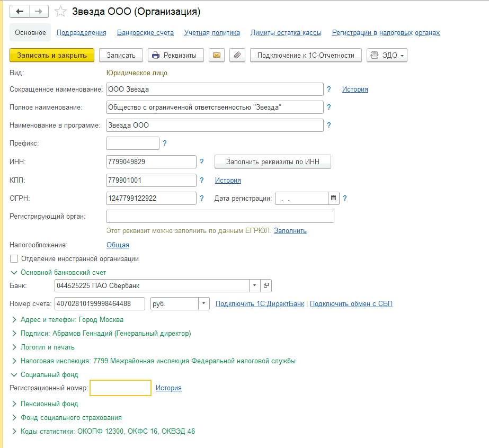Click Записать и закрыть button
The image size is (489, 448).
(52, 55)
